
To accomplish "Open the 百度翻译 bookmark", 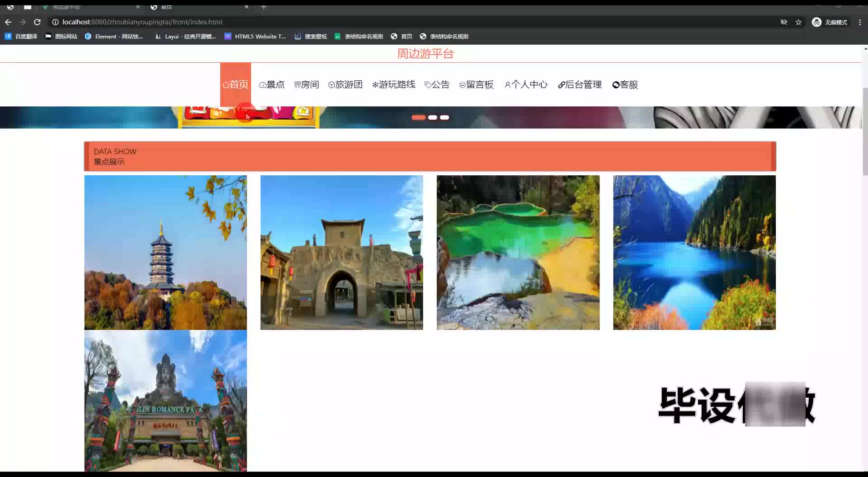I will [21, 37].
